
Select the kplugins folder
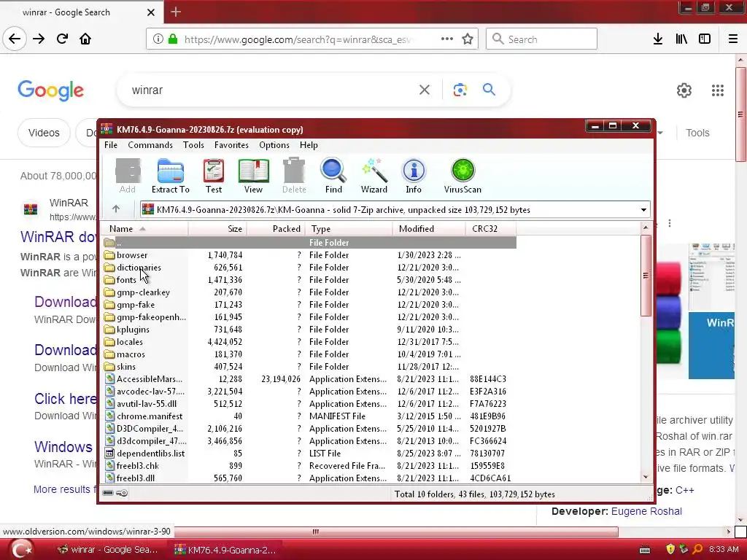(x=309, y=330)
